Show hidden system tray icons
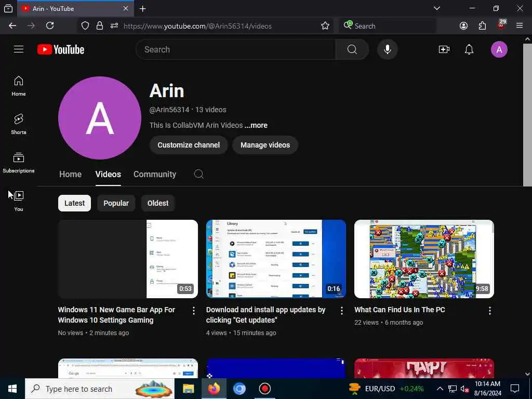The height and width of the screenshot is (399, 532). point(440,389)
